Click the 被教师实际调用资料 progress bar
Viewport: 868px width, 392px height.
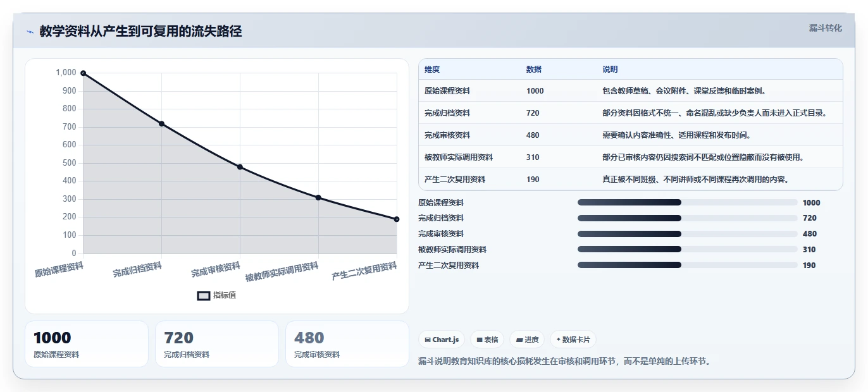coord(687,250)
